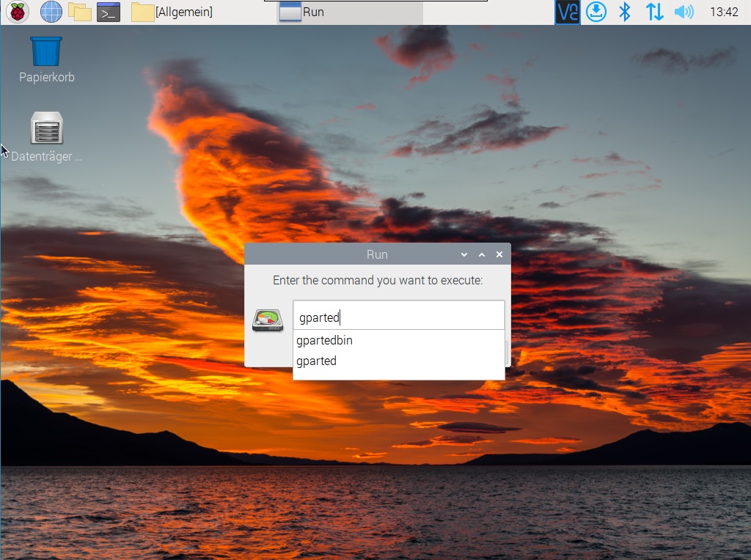The image size is (751, 560).
Task: Maximize the Run dialog with the up chevron
Action: click(x=482, y=254)
